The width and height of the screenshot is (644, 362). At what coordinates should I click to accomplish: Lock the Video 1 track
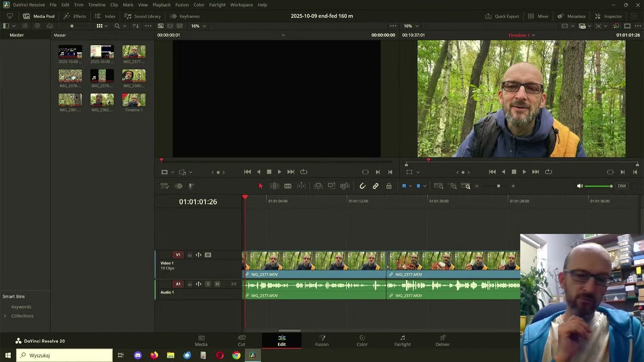pos(190,255)
